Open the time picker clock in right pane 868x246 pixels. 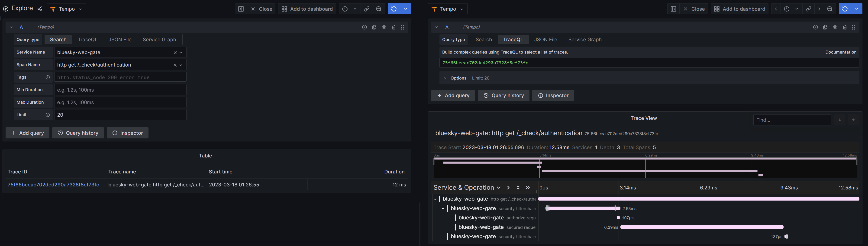point(787,9)
